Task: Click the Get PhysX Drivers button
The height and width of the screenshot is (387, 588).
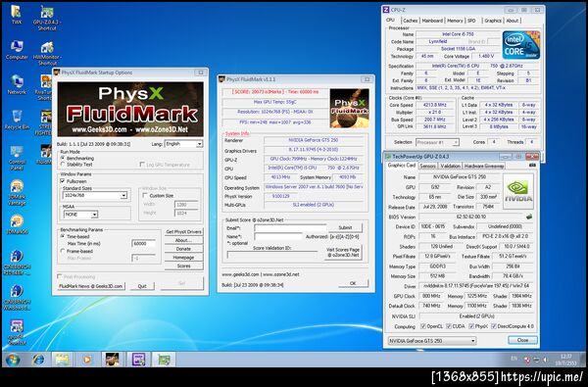Action: [184, 232]
